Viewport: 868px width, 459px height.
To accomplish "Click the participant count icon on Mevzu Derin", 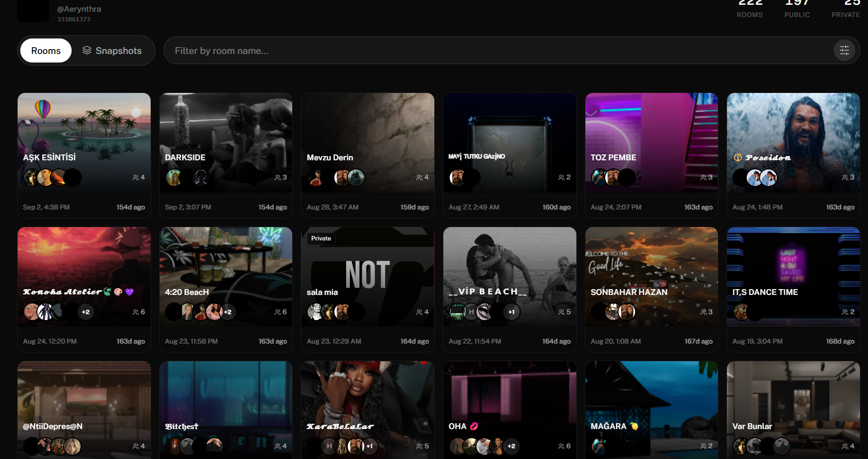I will [419, 177].
